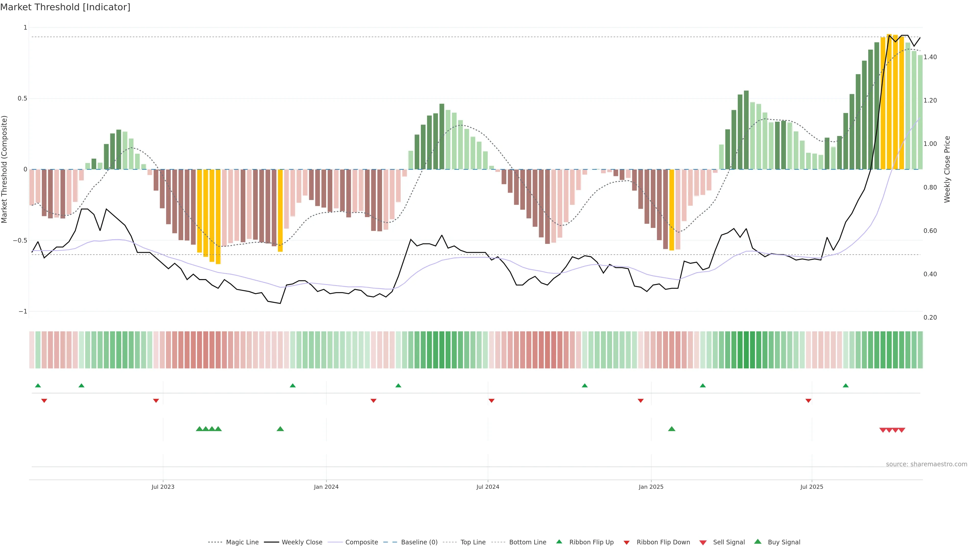
Task: Click the Baseline (0) legend entry
Action: [x=419, y=542]
